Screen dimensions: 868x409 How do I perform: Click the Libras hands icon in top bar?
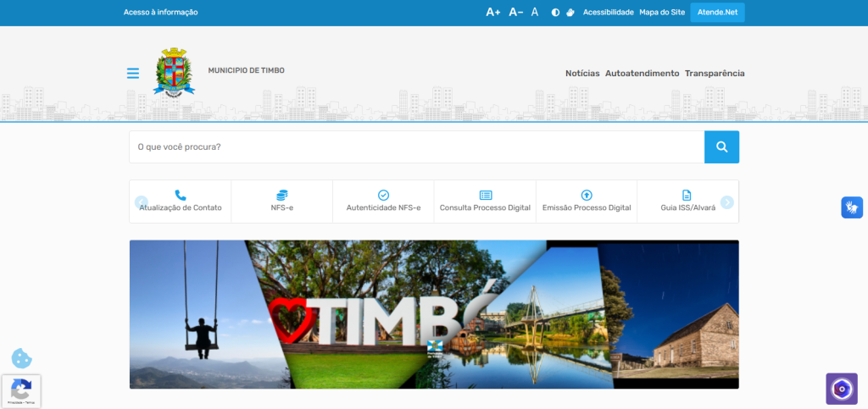[570, 13]
